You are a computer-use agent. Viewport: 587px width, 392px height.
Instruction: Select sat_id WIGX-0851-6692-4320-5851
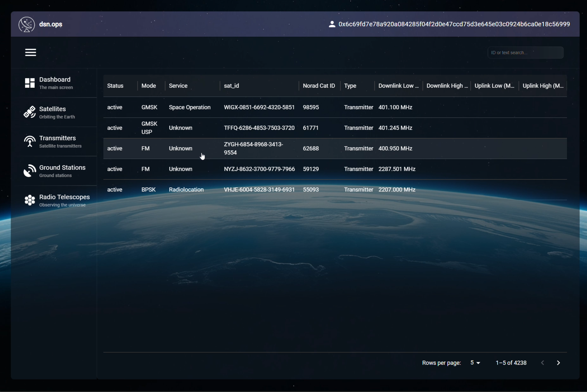pyautogui.click(x=259, y=107)
